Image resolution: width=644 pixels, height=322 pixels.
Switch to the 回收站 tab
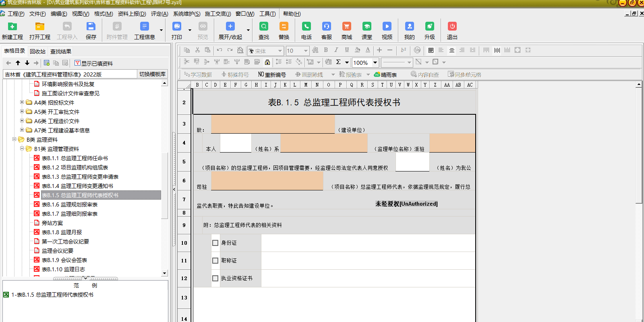pos(37,52)
